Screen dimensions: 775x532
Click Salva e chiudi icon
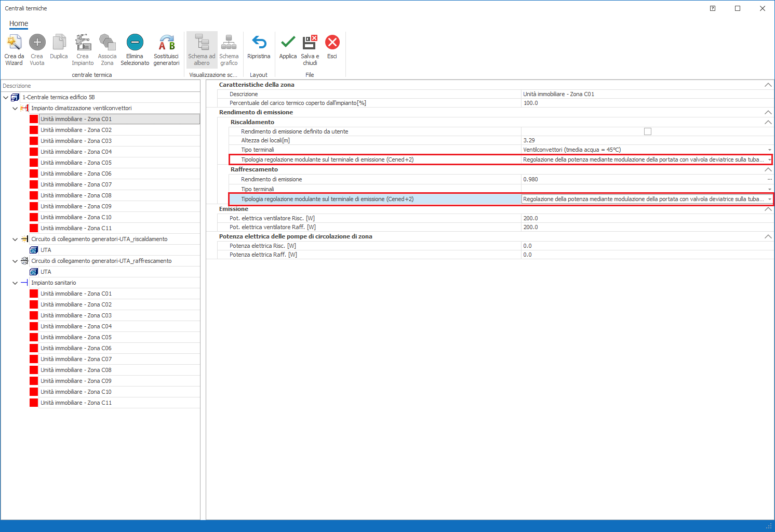[310, 43]
